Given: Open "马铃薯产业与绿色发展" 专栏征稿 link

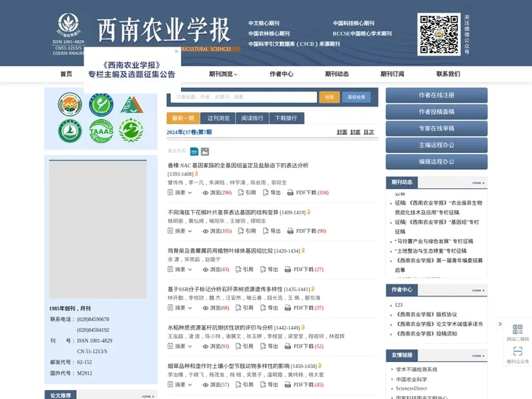Looking at the screenshot, I should [434, 241].
